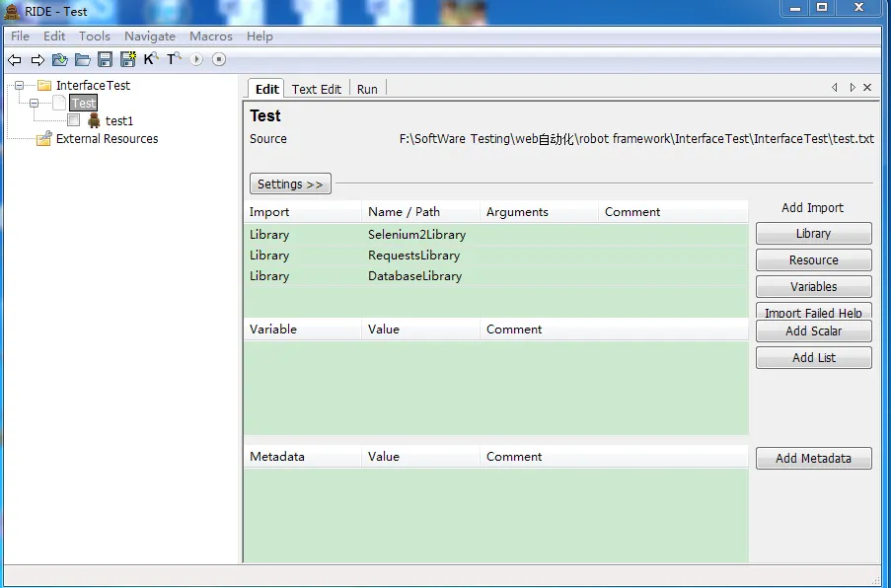Click the Test suite heading
Viewport: 891px width, 588px height.
[x=265, y=115]
